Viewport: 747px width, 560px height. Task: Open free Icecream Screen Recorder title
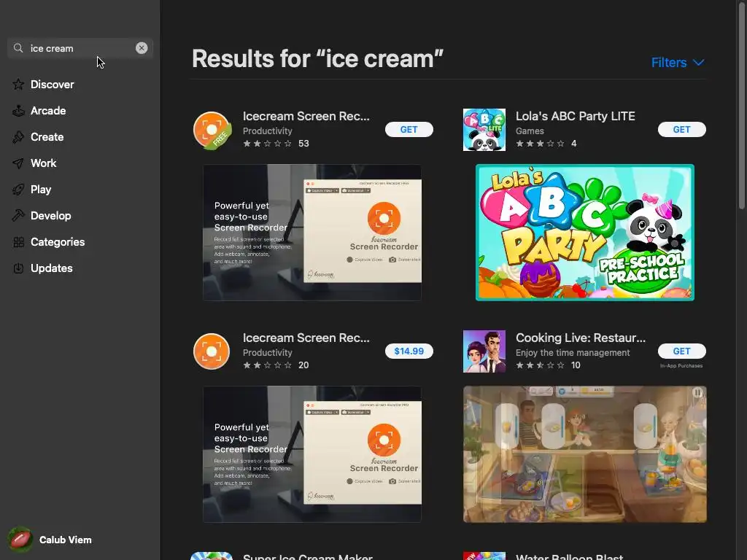(306, 116)
